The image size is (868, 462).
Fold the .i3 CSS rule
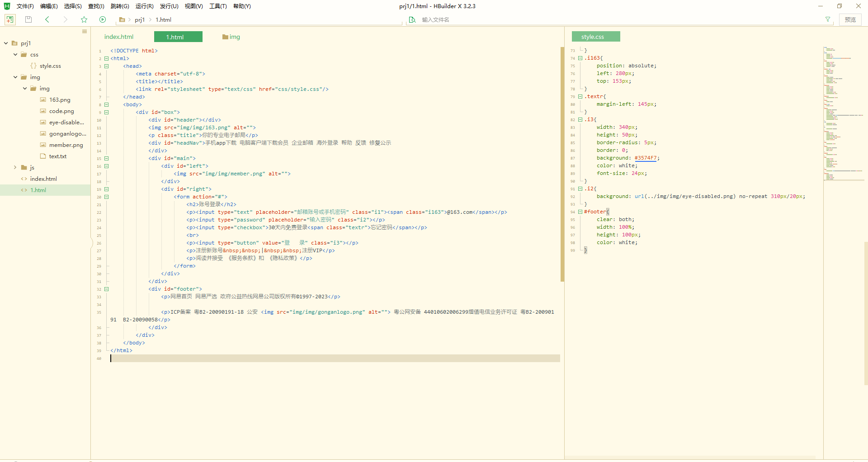pyautogui.click(x=580, y=119)
